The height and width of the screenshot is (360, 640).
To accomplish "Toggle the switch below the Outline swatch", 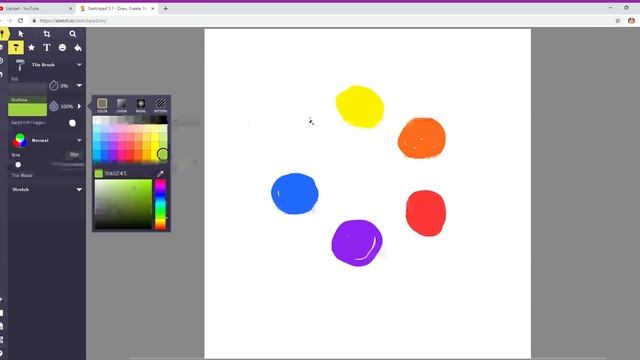I will pos(72,123).
